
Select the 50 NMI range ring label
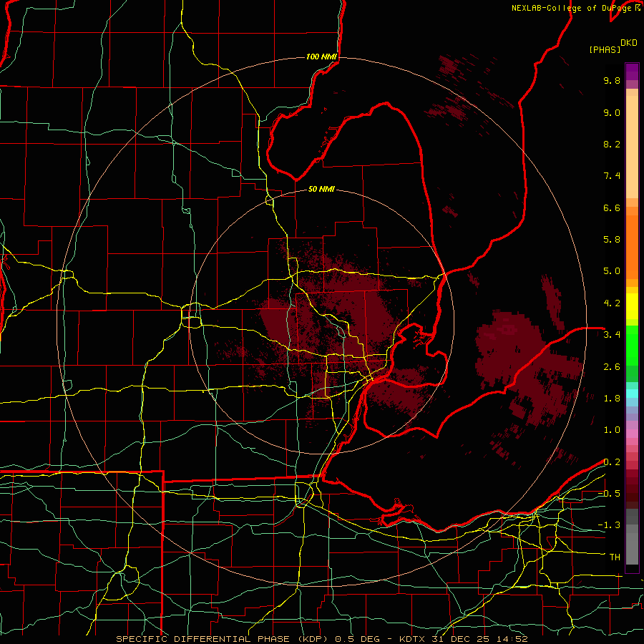click(x=321, y=189)
